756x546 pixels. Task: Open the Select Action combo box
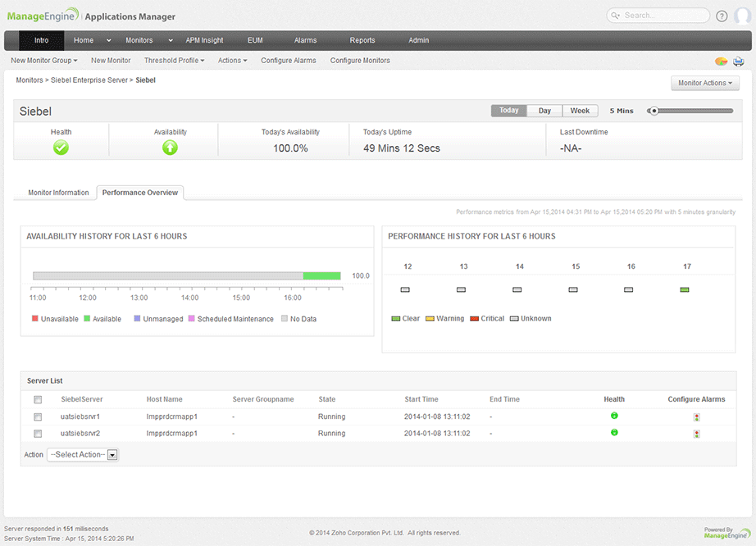pos(83,454)
